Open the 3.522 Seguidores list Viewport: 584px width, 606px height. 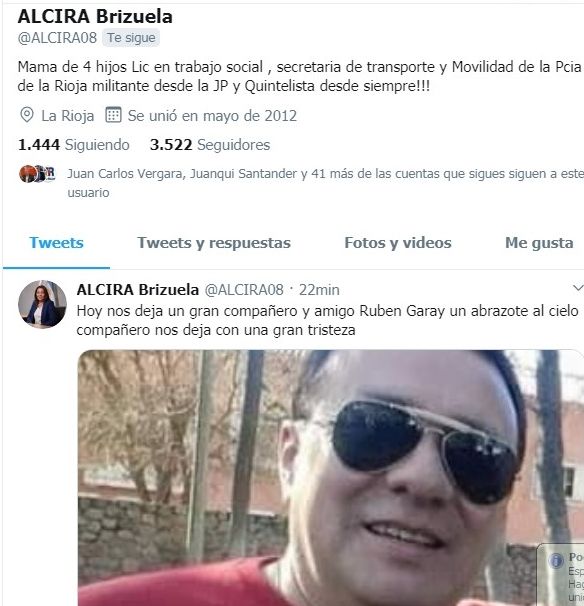pos(210,145)
